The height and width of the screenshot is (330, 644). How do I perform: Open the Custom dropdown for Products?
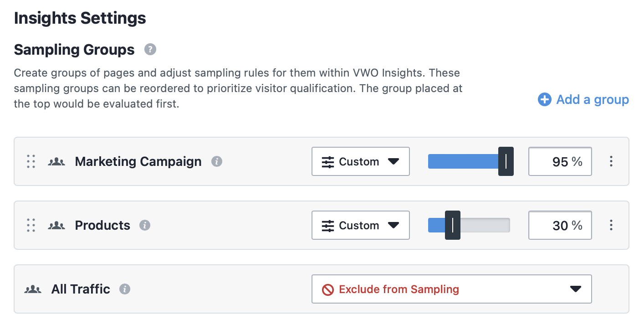(361, 225)
